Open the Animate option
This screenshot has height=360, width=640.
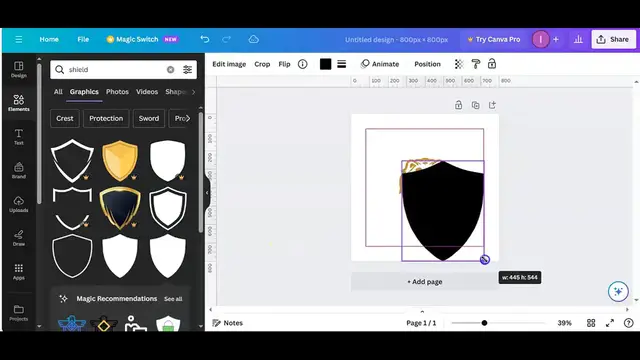[x=380, y=64]
